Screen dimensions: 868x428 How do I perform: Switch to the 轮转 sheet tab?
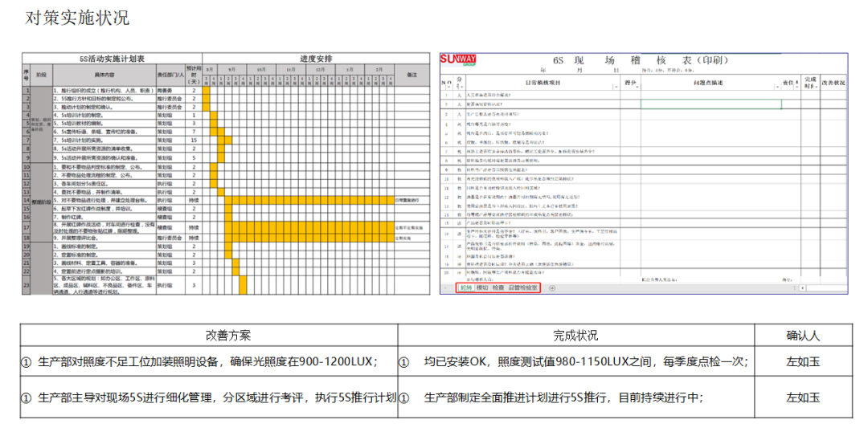click(465, 287)
